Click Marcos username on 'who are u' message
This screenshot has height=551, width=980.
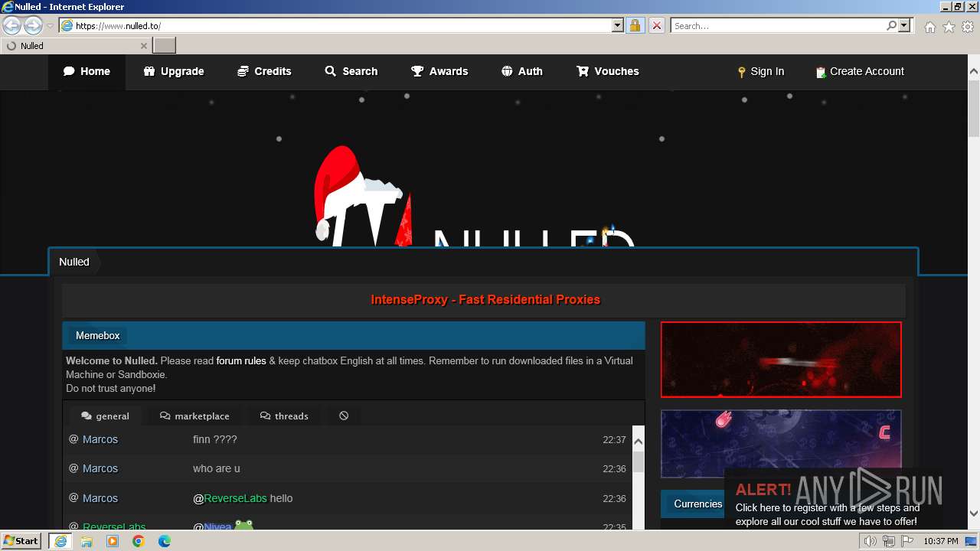[x=100, y=468]
